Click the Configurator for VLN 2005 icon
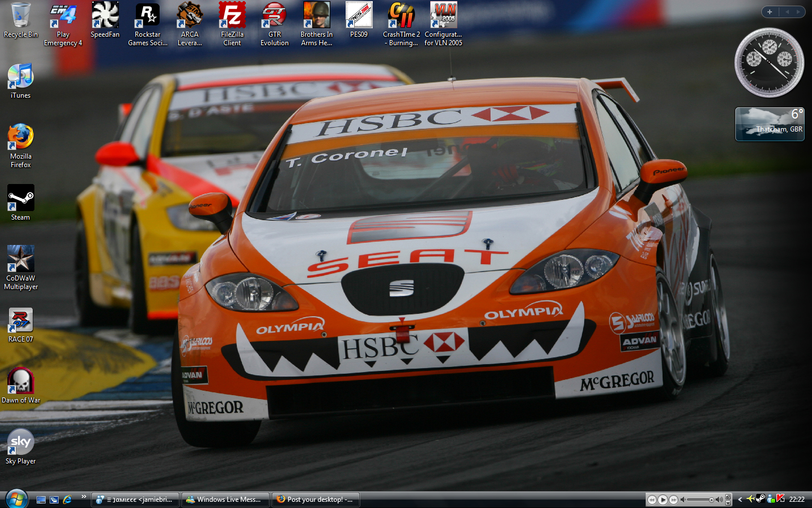Screen dimensions: 812x508 443,24
